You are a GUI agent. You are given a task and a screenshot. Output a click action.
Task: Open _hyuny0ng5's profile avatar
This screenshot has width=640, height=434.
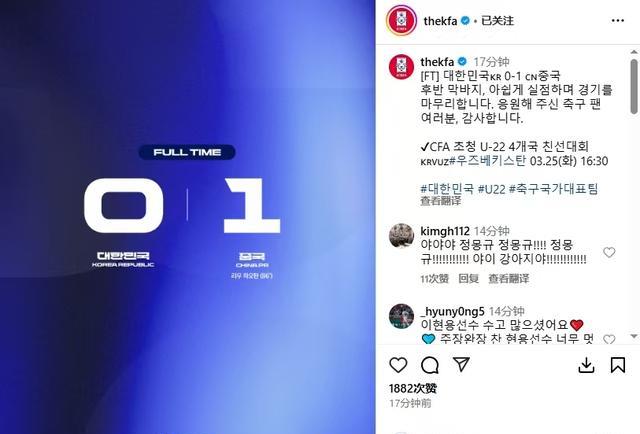pyautogui.click(x=401, y=316)
